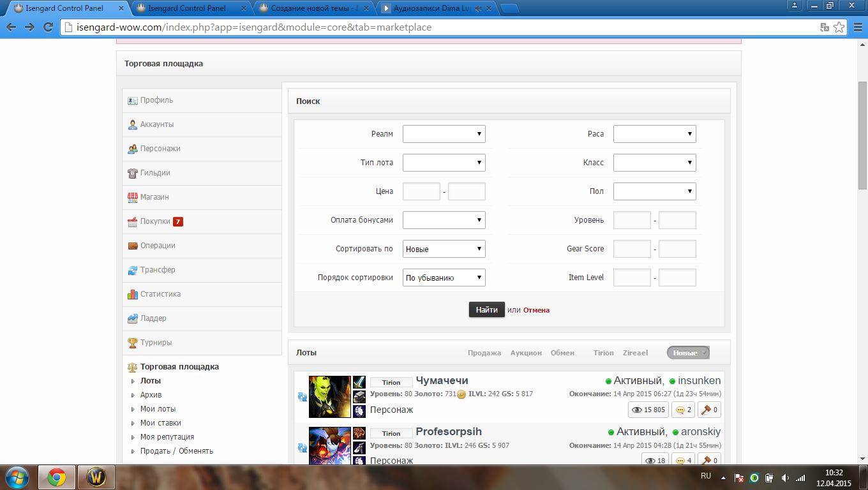
Task: Click refresh icon beside Чумачечи lot
Action: (302, 397)
